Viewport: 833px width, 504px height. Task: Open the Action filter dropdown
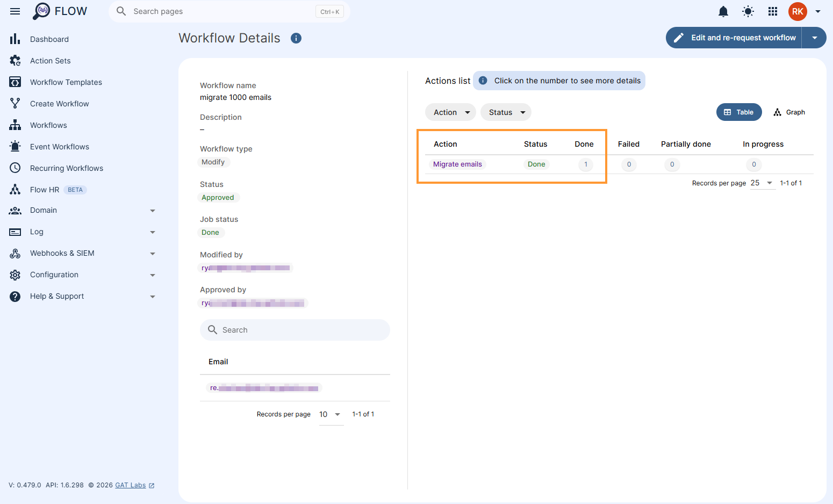[x=450, y=112]
